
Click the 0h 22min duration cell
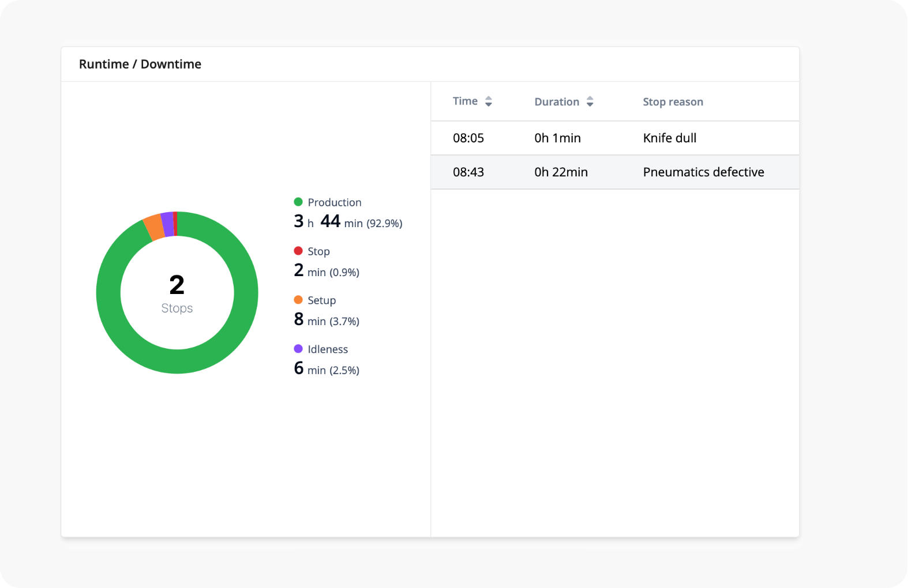561,172
